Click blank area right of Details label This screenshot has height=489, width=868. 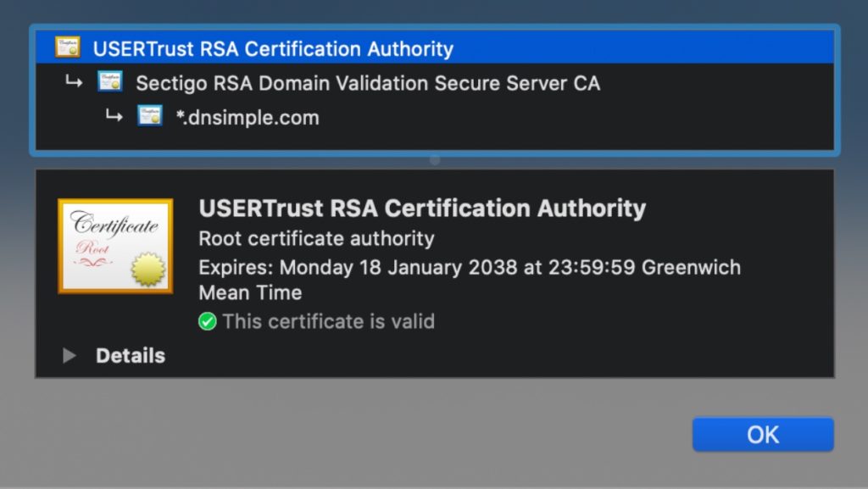pos(492,356)
